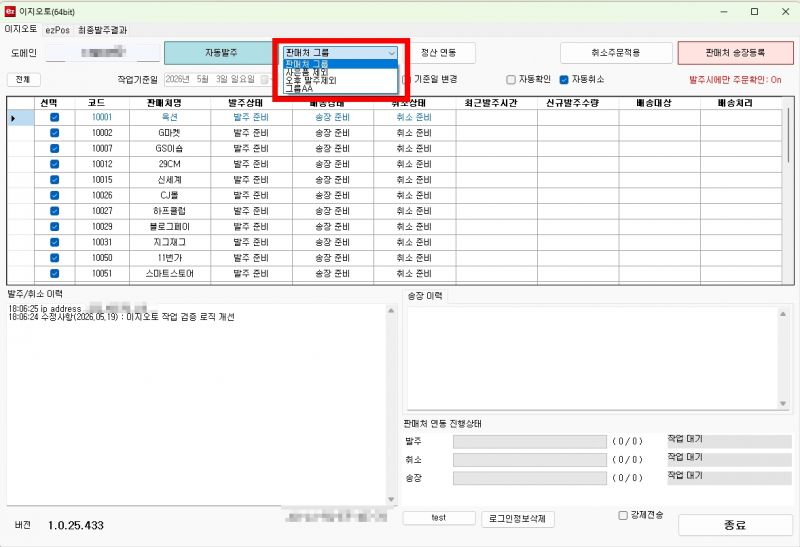This screenshot has width=800, height=547.
Task: Uncheck the 블로그페이 row checkbox
Action: [55, 227]
